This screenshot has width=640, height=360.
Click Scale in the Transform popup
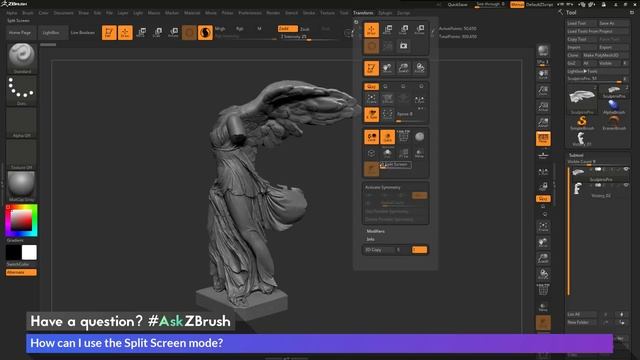pyautogui.click(x=404, y=30)
